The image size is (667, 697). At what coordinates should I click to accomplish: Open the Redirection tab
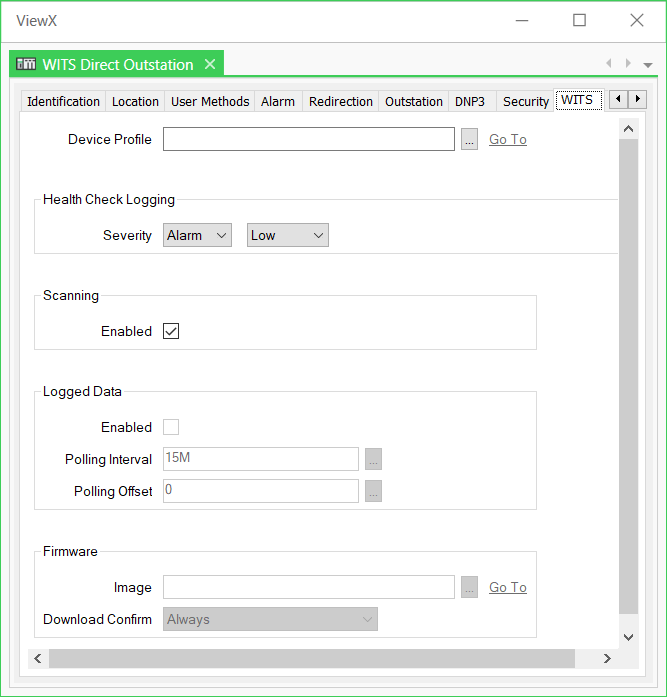pyautogui.click(x=340, y=101)
